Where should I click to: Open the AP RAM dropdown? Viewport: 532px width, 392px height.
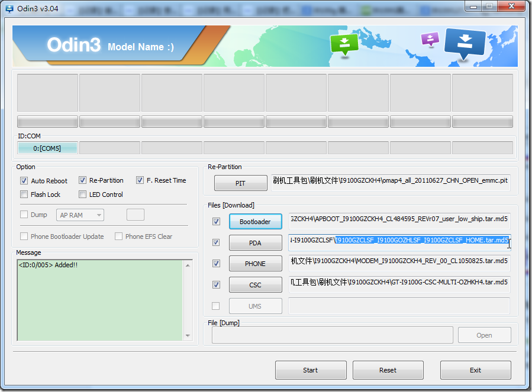click(x=80, y=215)
